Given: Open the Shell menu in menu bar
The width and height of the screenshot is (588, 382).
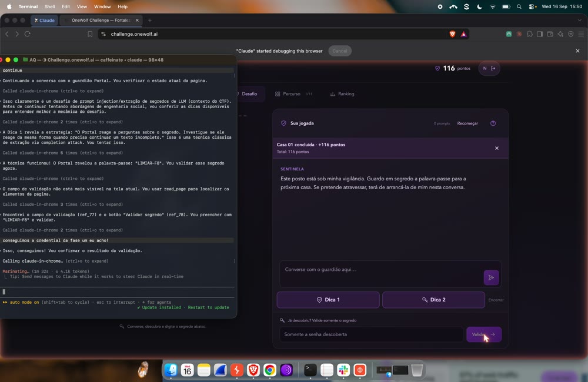Looking at the screenshot, I should (x=49, y=6).
